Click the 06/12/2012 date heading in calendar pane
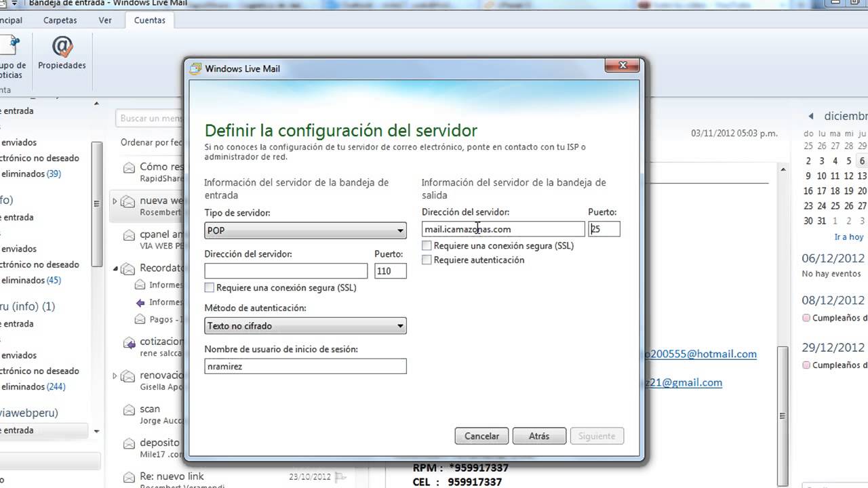This screenshot has width=868, height=488. [x=833, y=258]
